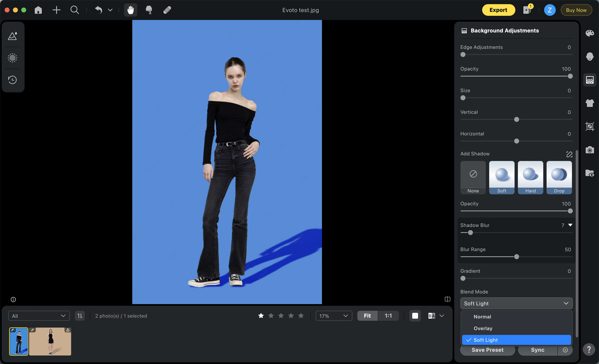Set rating to three stars
The height and width of the screenshot is (364, 599).
click(281, 316)
